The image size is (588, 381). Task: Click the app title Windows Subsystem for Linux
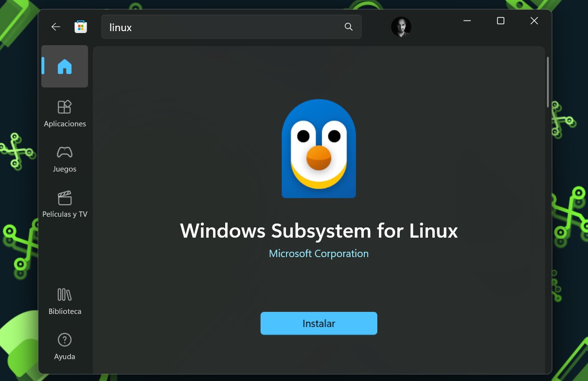(x=319, y=230)
